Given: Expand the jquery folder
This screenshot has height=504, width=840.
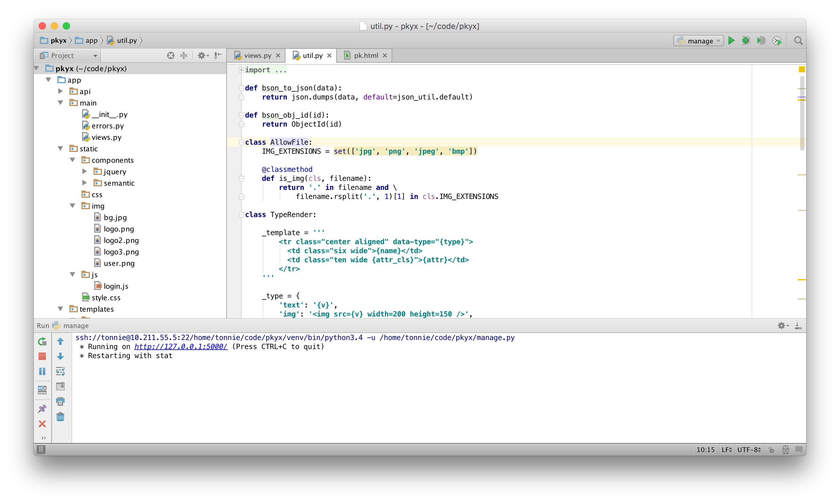Looking at the screenshot, I should [x=85, y=172].
